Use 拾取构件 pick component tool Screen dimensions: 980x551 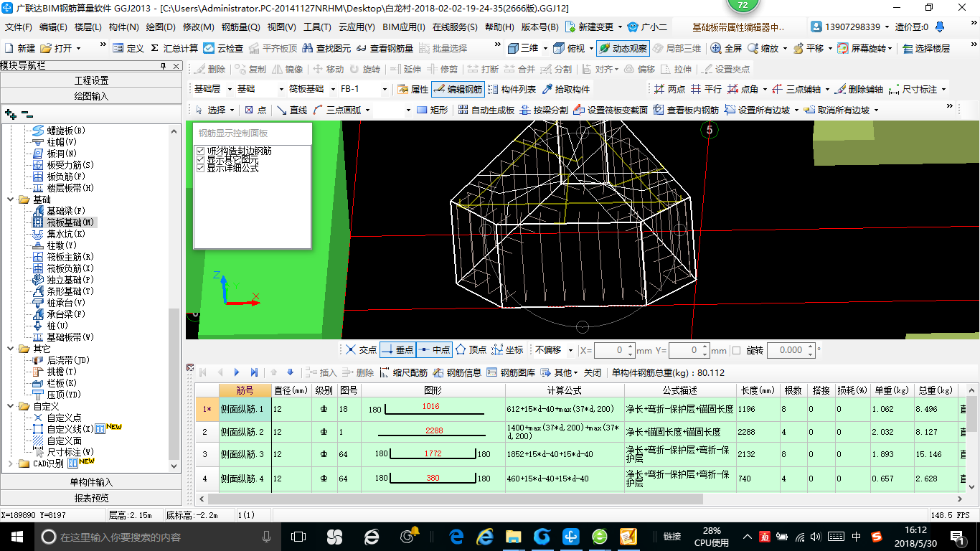[565, 90]
